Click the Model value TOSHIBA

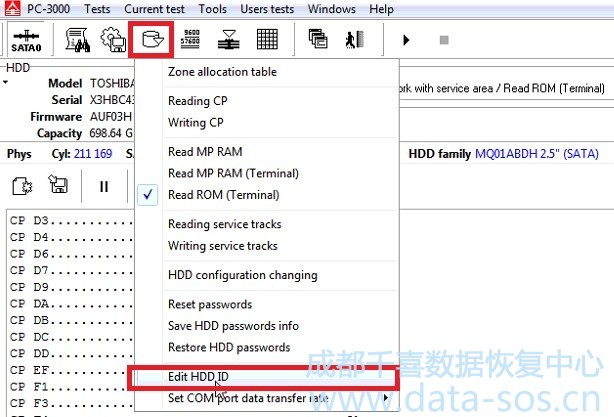point(112,83)
